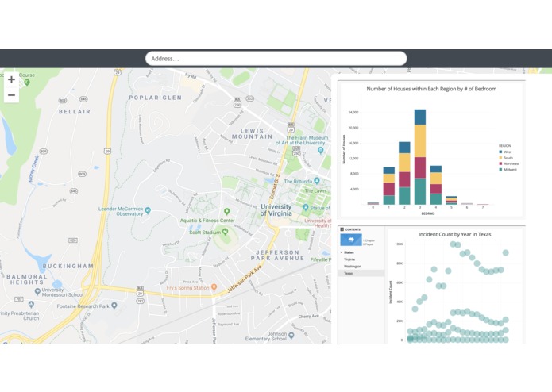
Task: Click the bar for 2 bedrooms
Action: pyautogui.click(x=404, y=173)
